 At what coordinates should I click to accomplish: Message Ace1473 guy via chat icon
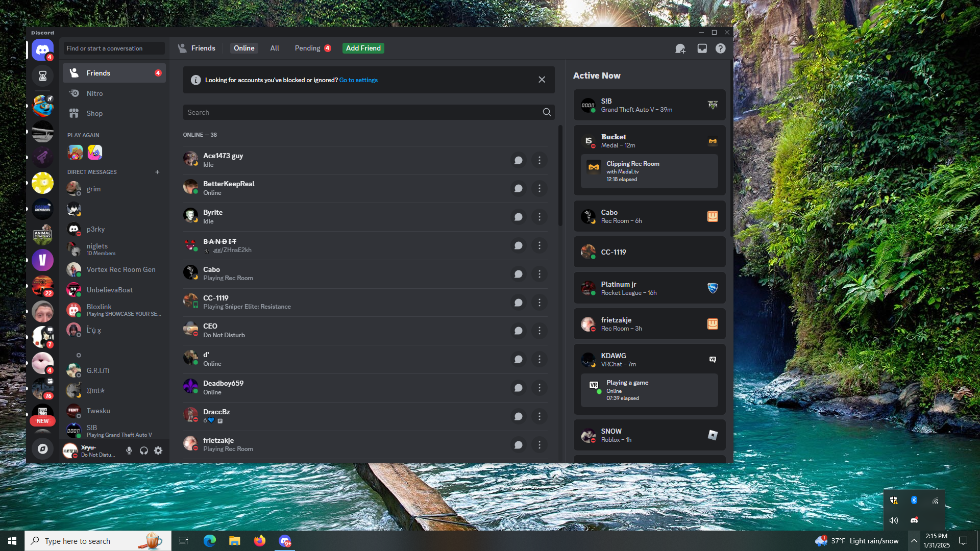[518, 160]
